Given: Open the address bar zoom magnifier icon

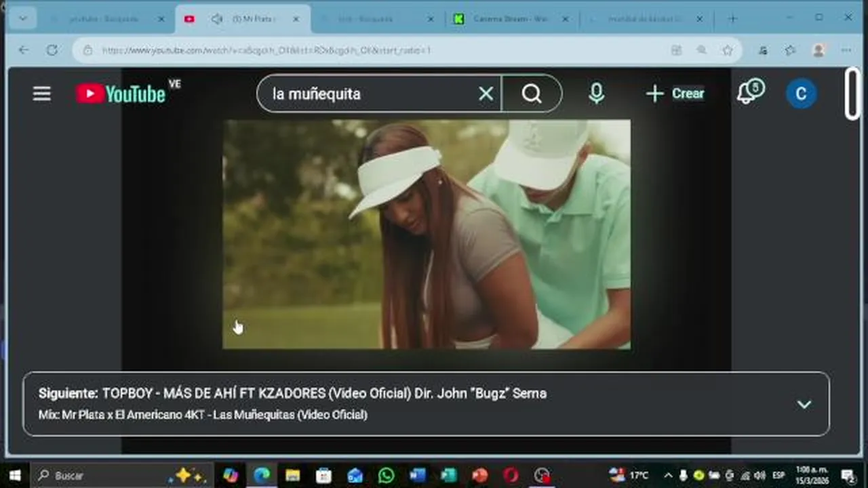Looking at the screenshot, I should pos(702,50).
